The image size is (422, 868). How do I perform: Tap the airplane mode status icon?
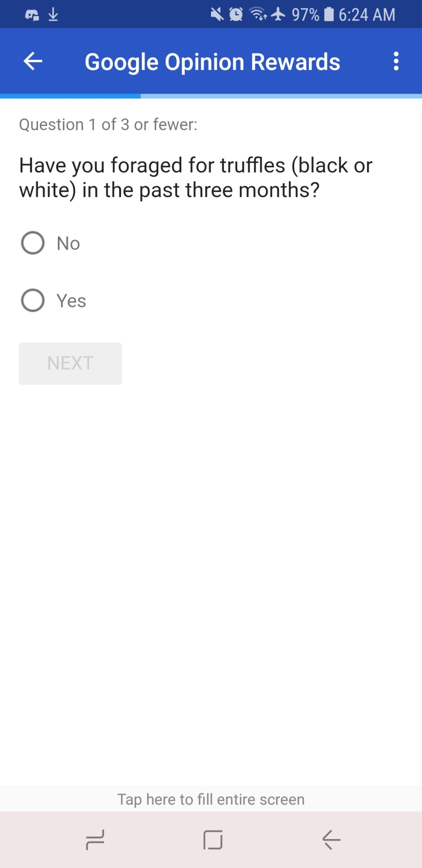[x=278, y=15]
